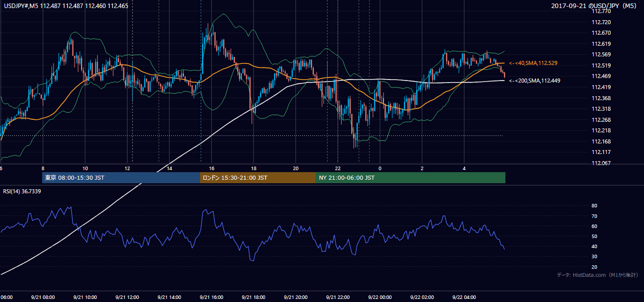Viewport: 644px width, 302px height.
Task: Click the Tokyo 08:00-15:30 JST session bar
Action: (x=121, y=178)
